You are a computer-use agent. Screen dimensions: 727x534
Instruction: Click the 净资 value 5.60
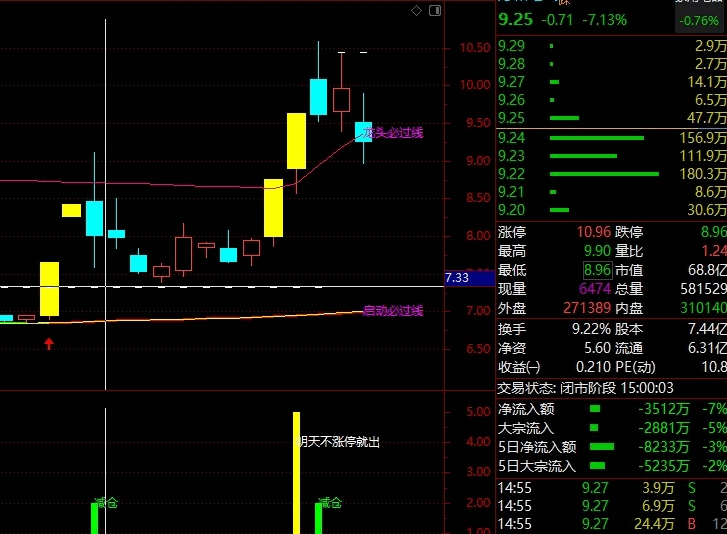pyautogui.click(x=598, y=348)
